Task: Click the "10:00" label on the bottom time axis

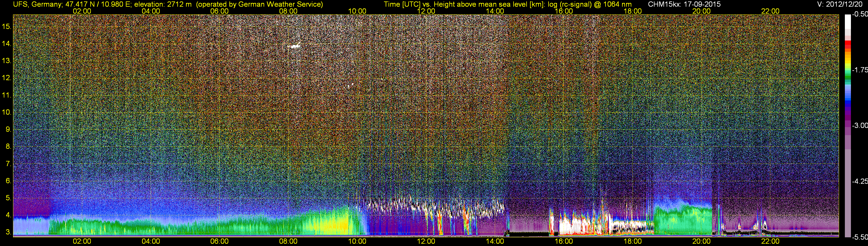Action: pyautogui.click(x=357, y=241)
